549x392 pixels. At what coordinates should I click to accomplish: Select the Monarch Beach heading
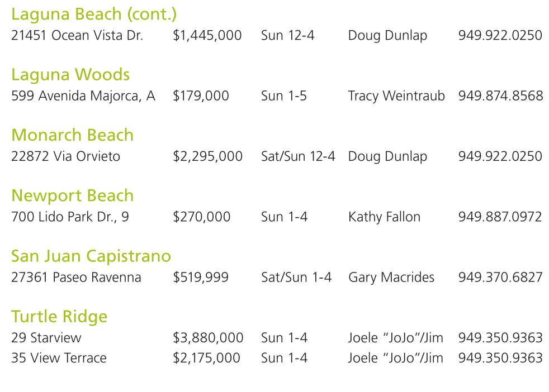click(x=73, y=135)
